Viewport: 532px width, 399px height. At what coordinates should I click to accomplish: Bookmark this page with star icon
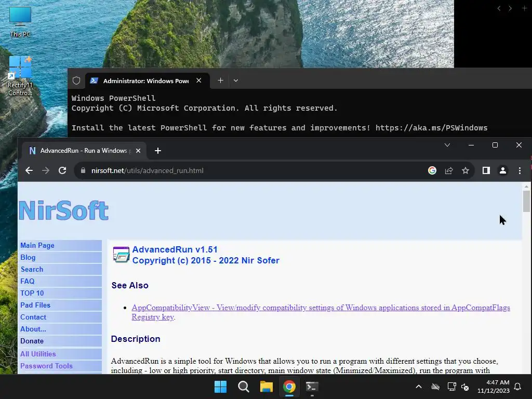[465, 170]
